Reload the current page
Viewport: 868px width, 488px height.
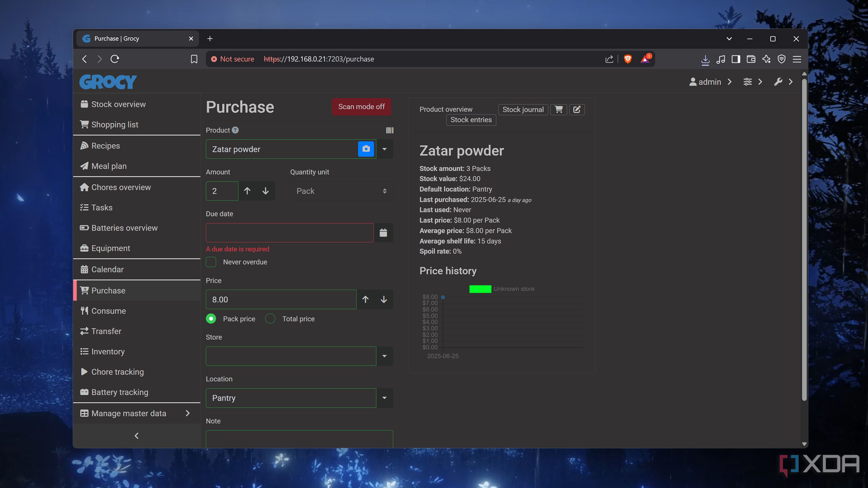pyautogui.click(x=115, y=59)
